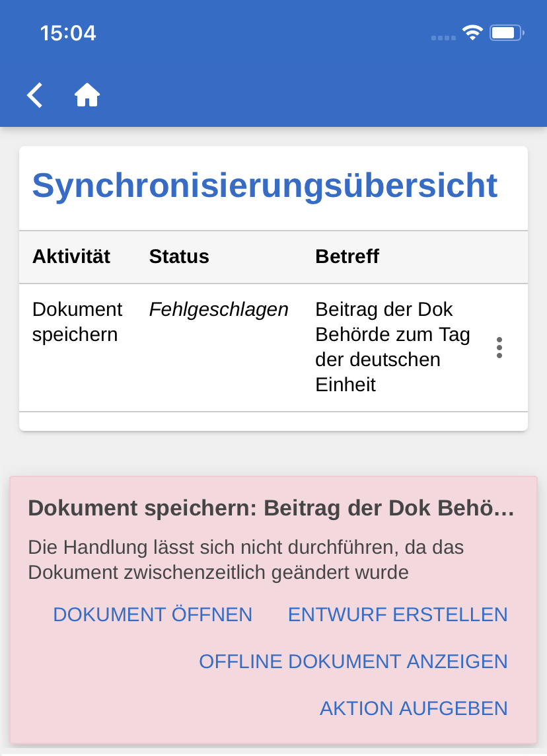Viewport: 547px width, 756px height.
Task: Tap the subject "Beitrag der Dok Behörde" cell
Action: click(392, 347)
